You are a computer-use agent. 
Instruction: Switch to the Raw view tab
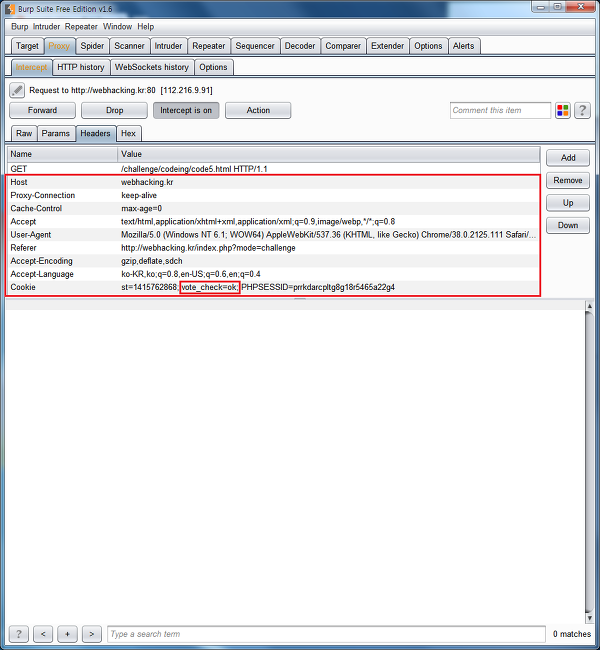pyautogui.click(x=24, y=133)
